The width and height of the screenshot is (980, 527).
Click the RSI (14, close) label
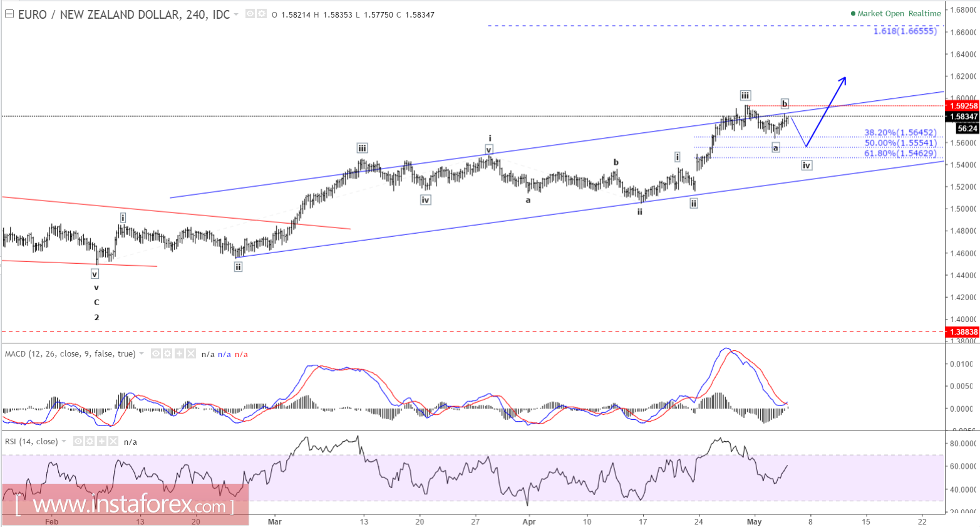pyautogui.click(x=31, y=442)
